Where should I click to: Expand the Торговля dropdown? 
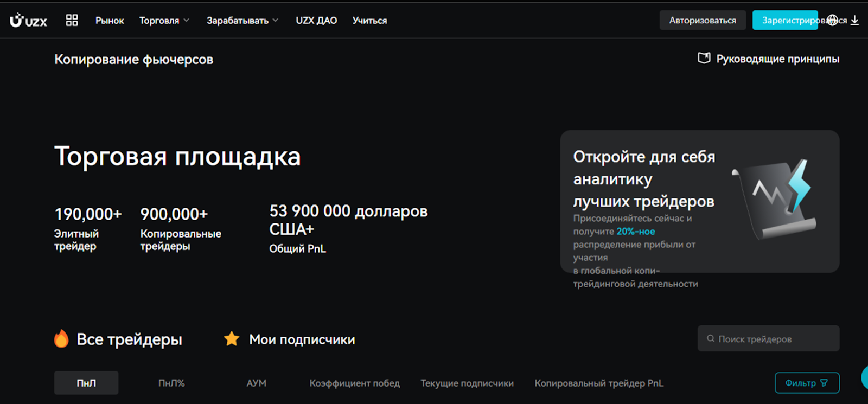click(x=164, y=21)
